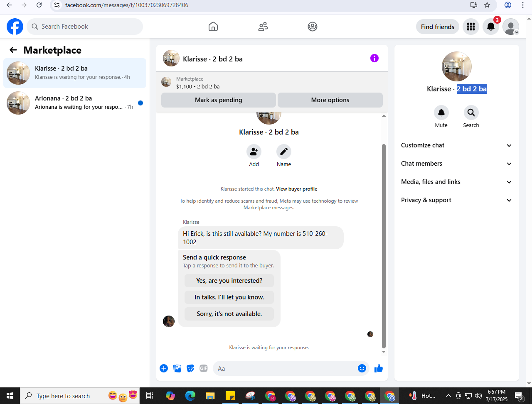Click the message with number 510-260-1002
This screenshot has width=532, height=404.
click(x=261, y=238)
